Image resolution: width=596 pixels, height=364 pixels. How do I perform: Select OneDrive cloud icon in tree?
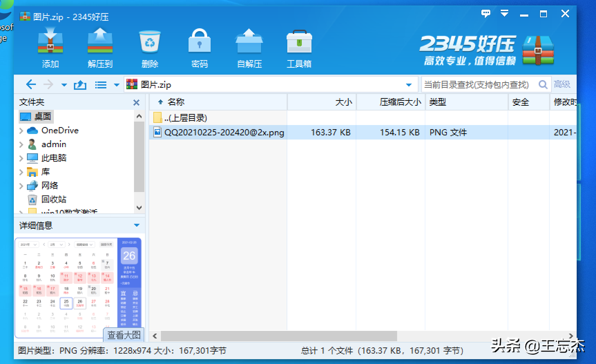[x=32, y=131]
